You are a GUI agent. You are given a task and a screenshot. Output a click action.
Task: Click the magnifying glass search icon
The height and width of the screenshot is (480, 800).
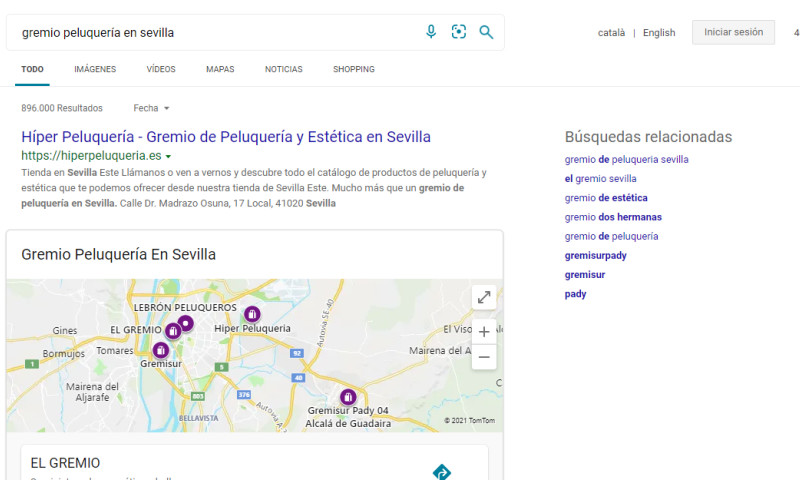[486, 32]
